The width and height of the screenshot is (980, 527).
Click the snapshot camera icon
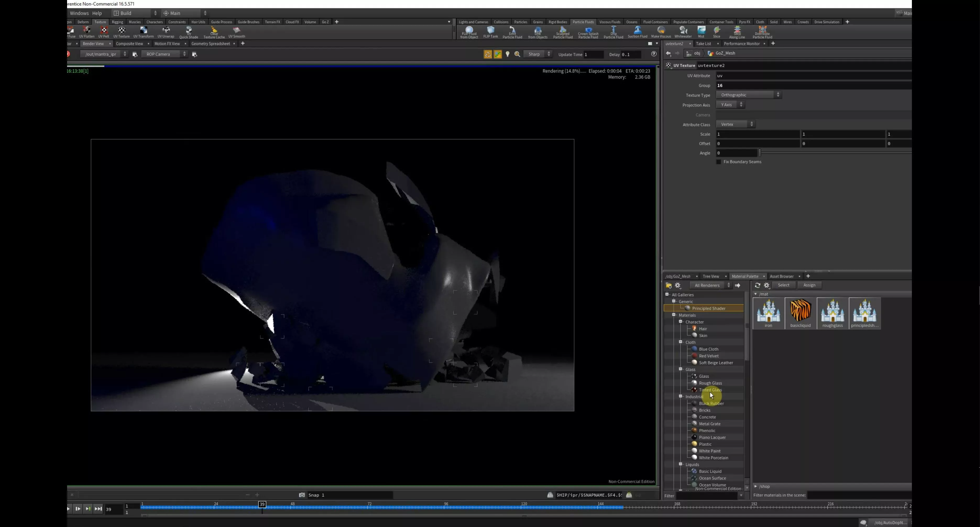point(302,495)
